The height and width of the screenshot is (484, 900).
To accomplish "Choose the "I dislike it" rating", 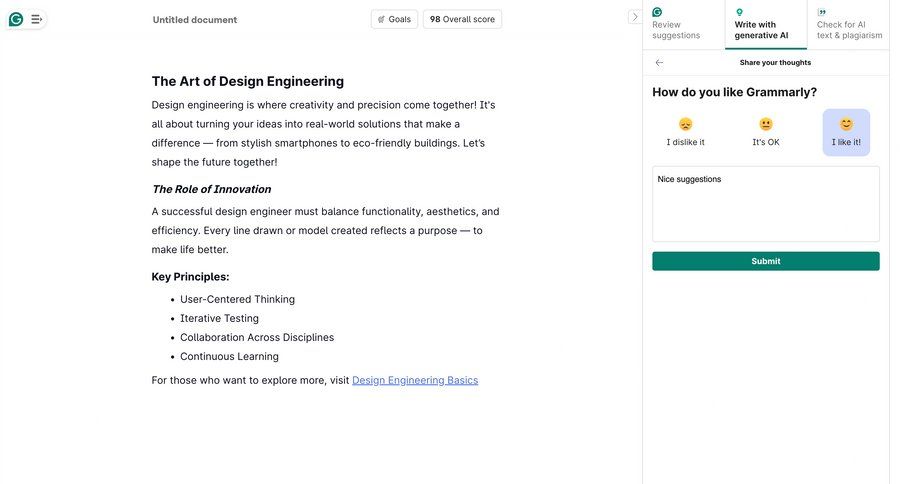I will [x=685, y=133].
